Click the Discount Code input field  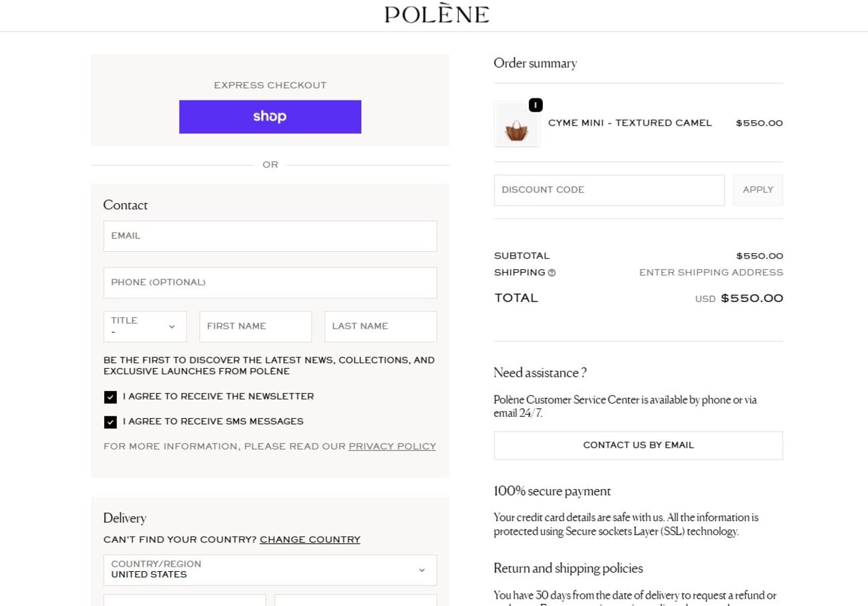(x=609, y=190)
